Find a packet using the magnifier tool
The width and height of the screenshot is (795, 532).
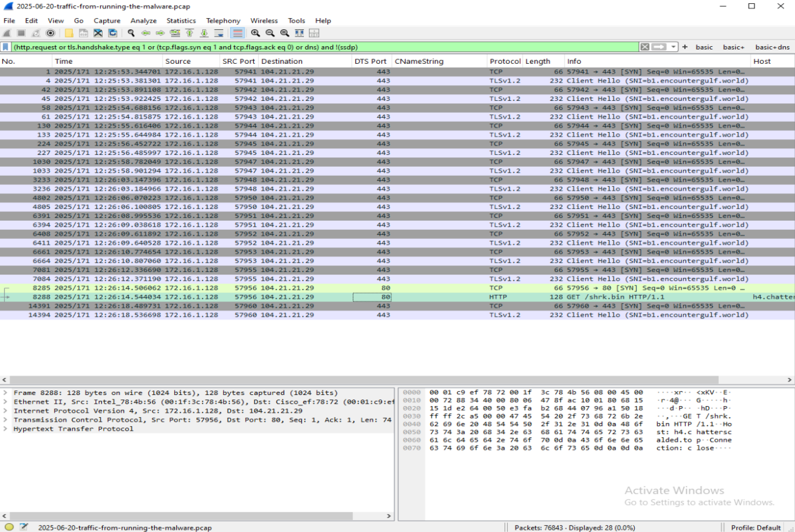click(130, 33)
